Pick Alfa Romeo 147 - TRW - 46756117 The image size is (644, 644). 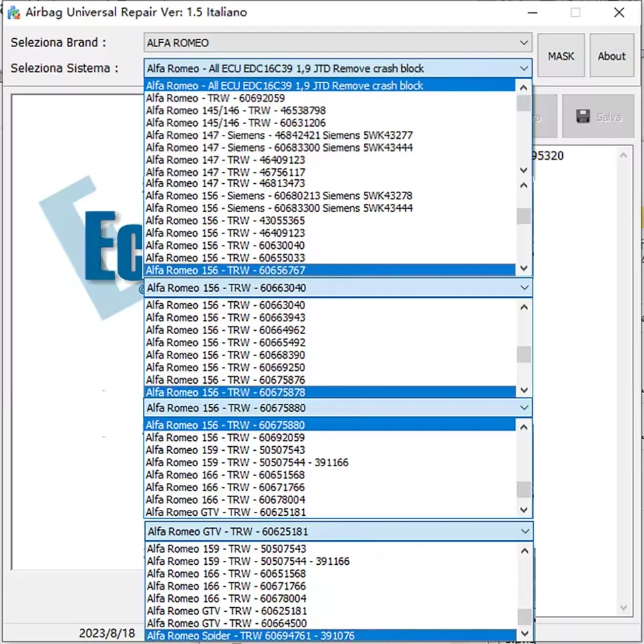coord(330,172)
